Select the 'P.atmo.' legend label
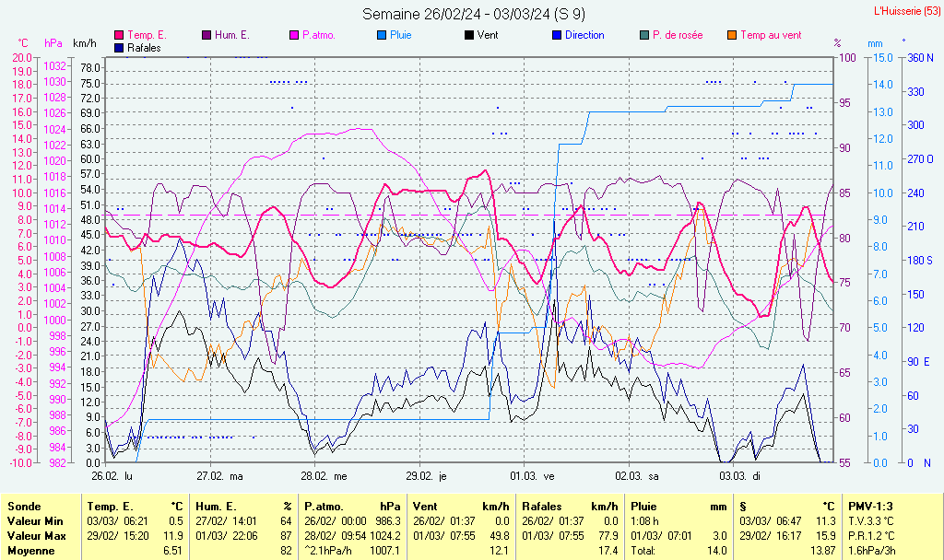This screenshot has width=944, height=560. click(318, 35)
